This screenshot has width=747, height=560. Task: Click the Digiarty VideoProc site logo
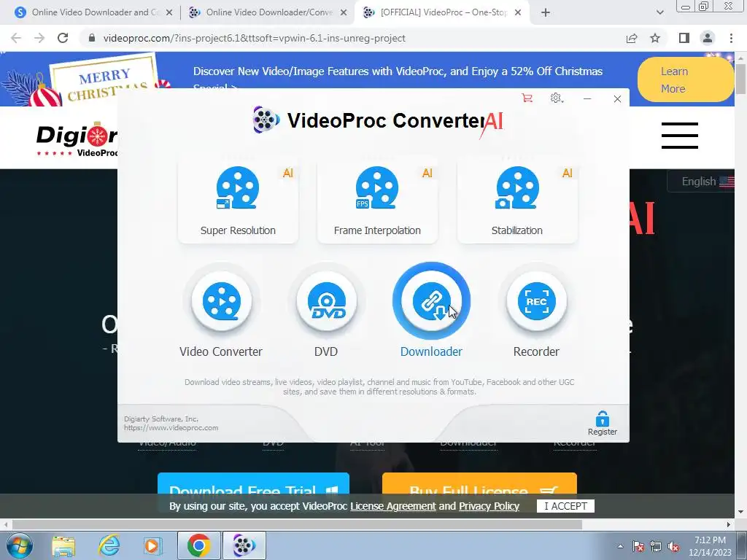pyautogui.click(x=76, y=139)
